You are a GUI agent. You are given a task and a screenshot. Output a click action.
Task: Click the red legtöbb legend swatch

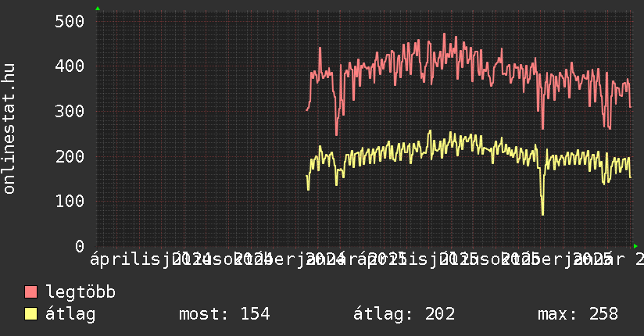pyautogui.click(x=31, y=293)
